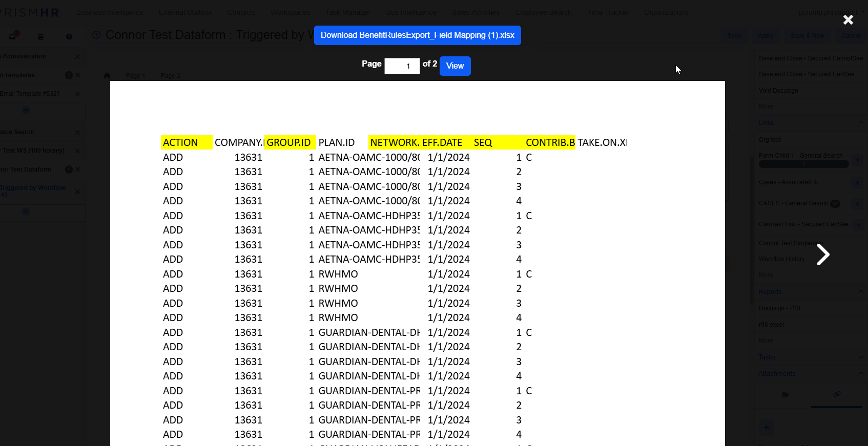
Task: Collapse the Attachments section
Action: 861,373
